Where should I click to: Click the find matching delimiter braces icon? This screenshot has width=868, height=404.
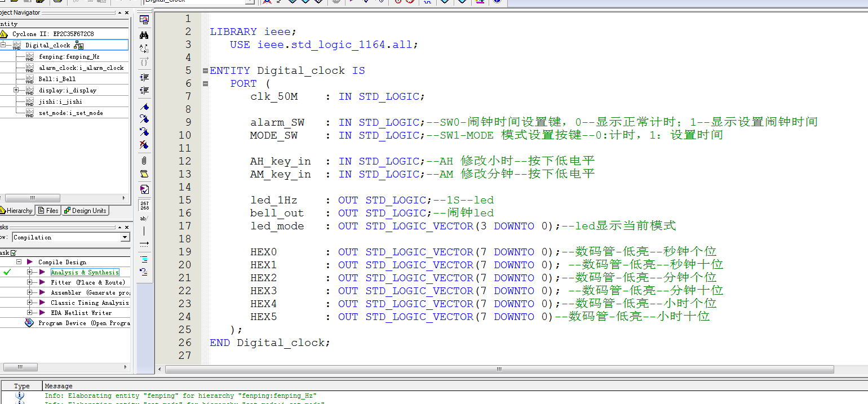[144, 62]
